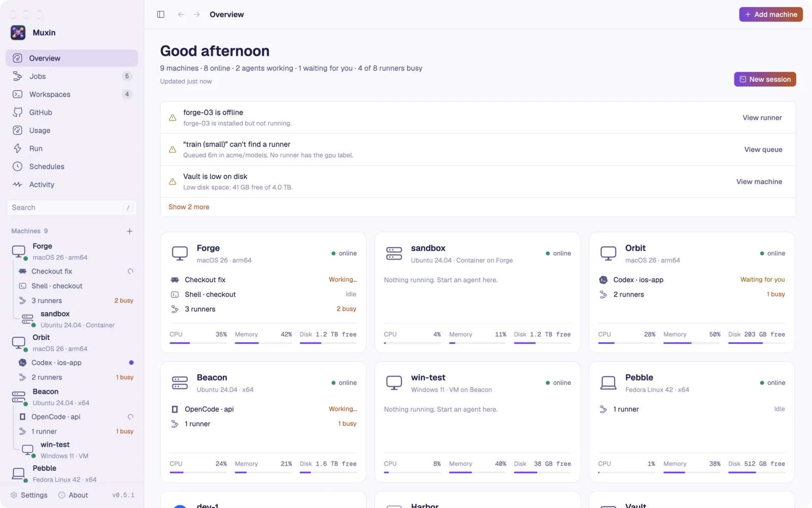This screenshot has height=508, width=812.
Task: Open the Run page
Action: click(72, 148)
